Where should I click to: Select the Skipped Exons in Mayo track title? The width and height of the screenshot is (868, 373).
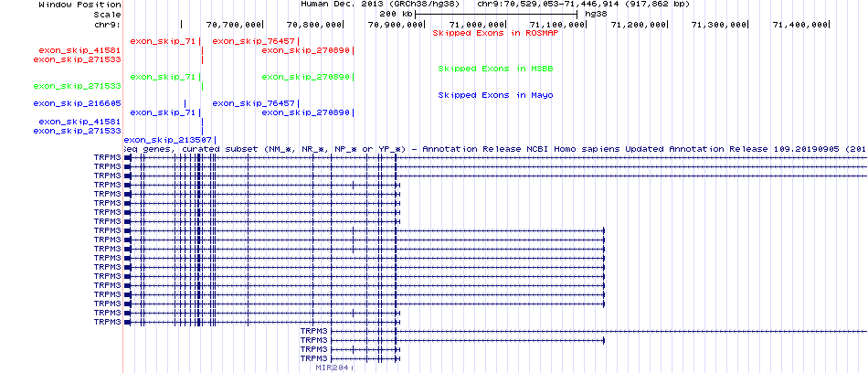(494, 95)
